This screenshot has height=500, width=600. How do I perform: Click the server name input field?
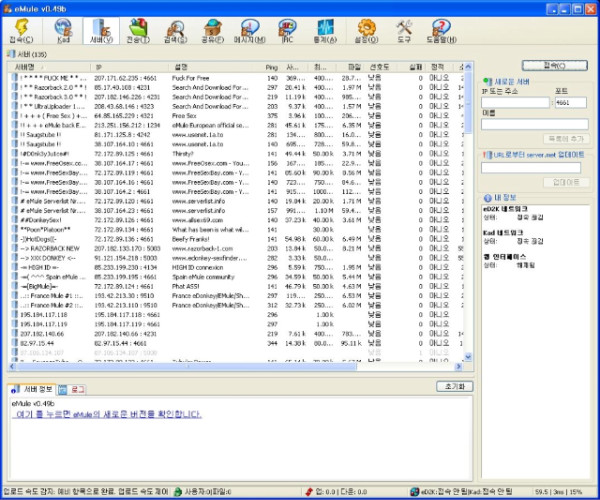[535, 124]
